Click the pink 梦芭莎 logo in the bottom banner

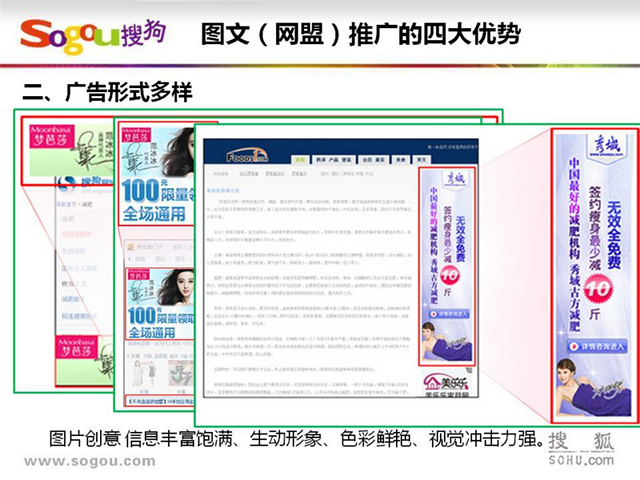point(76,347)
